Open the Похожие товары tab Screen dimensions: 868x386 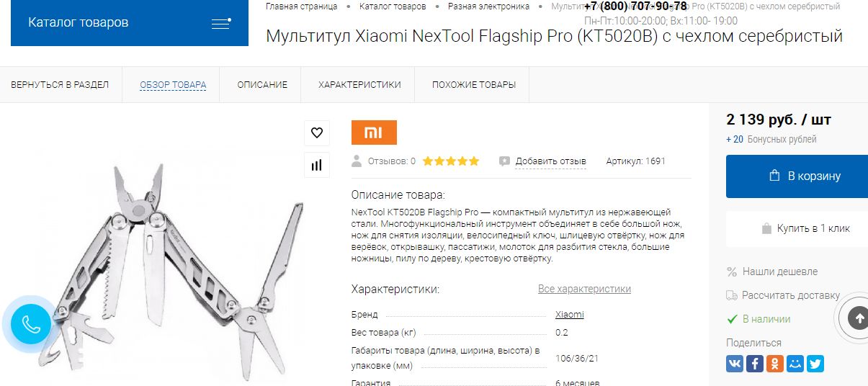click(x=474, y=85)
